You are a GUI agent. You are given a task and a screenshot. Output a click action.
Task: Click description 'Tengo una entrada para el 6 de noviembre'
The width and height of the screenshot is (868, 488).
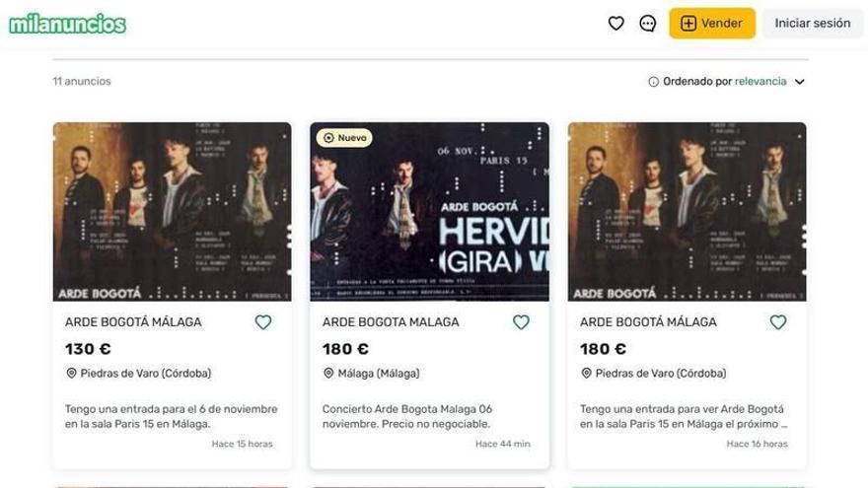tap(171, 417)
